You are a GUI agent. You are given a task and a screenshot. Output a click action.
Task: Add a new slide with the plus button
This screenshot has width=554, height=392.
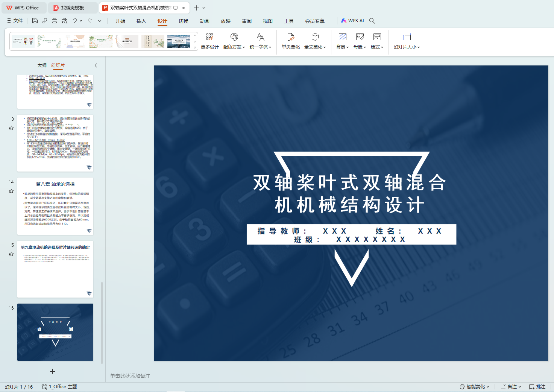pyautogui.click(x=53, y=371)
